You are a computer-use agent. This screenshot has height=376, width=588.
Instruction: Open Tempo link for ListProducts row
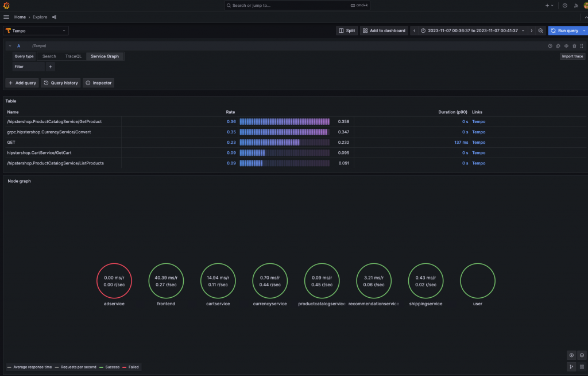(x=478, y=163)
